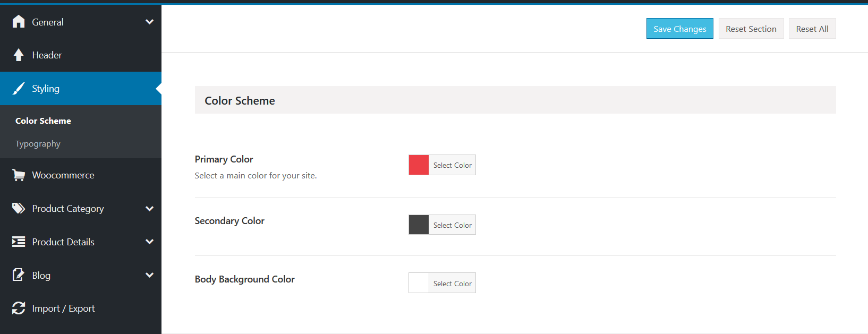Click the Reset Section button
The height and width of the screenshot is (334, 868).
coord(751,29)
